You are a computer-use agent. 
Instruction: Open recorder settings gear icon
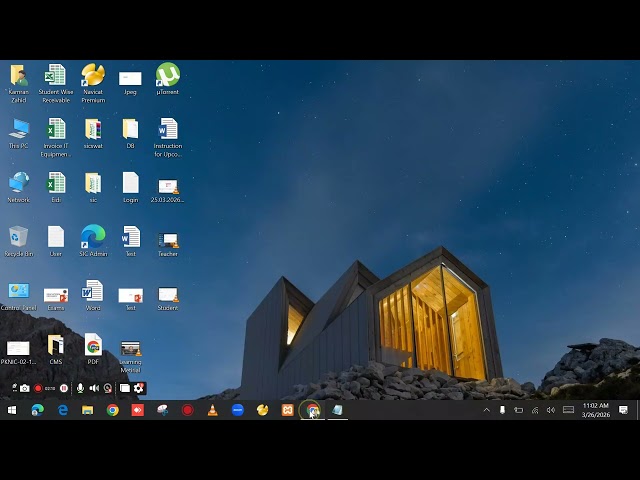[139, 388]
